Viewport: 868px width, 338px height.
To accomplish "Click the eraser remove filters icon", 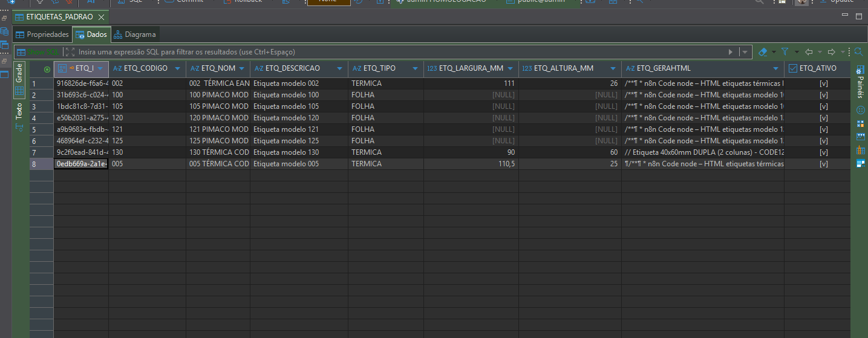I will click(763, 52).
